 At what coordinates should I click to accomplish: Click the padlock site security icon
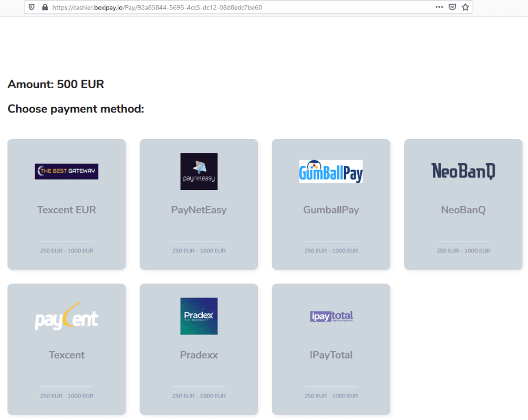point(45,7)
